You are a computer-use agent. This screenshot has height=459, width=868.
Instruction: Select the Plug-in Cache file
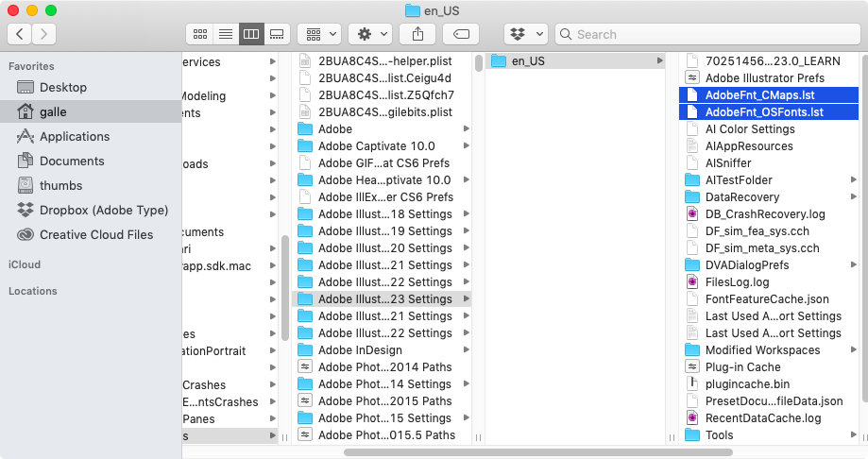click(x=769, y=367)
